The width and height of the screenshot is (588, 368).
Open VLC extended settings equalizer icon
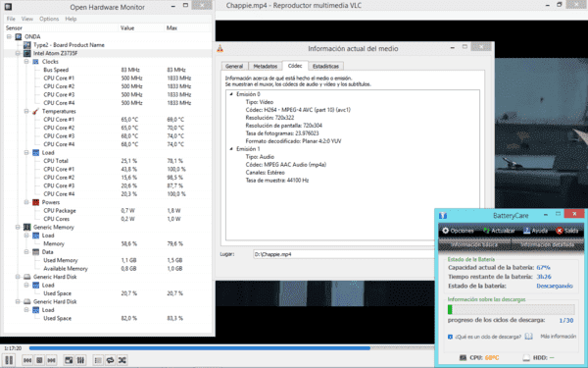[80, 360]
